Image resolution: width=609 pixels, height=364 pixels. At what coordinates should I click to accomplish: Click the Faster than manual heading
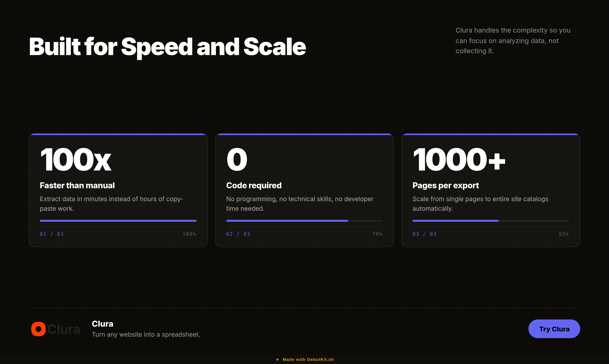[77, 186]
